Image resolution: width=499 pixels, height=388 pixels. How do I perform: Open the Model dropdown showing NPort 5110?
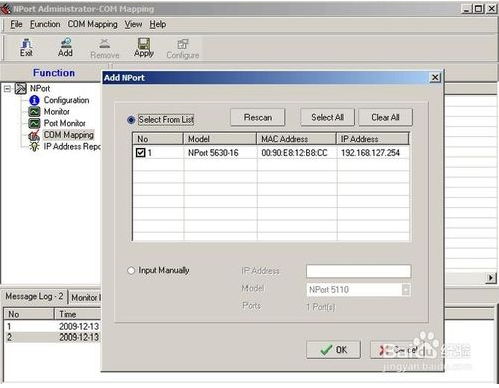[406, 290]
